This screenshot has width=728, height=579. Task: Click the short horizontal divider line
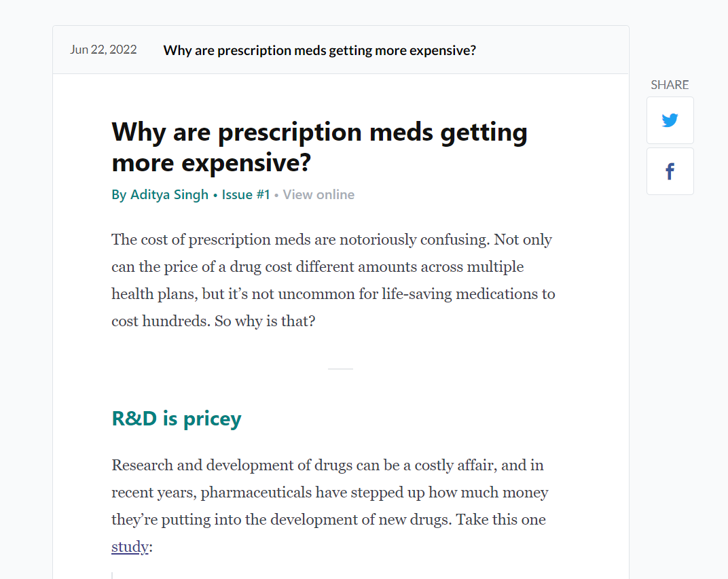[x=340, y=369]
